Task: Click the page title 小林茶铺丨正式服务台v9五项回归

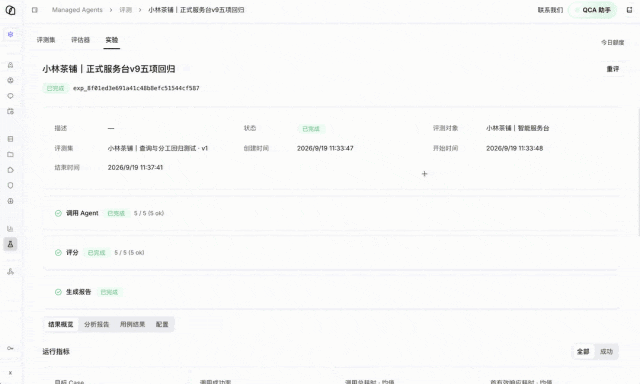Action: tap(109, 69)
